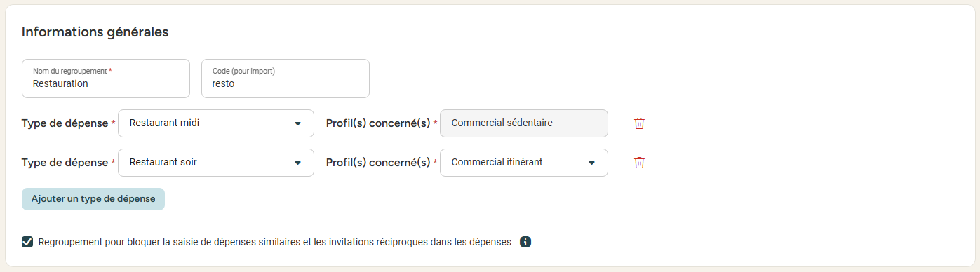Open the info icon beside regroupement checkbox
This screenshot has height=272, width=980.
pos(525,242)
